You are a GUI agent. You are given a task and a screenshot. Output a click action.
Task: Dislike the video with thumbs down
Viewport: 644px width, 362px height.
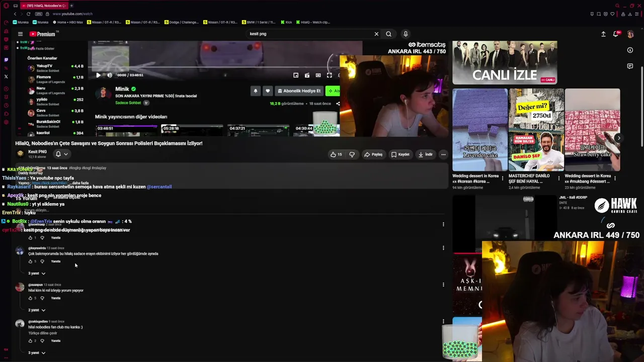(352, 154)
